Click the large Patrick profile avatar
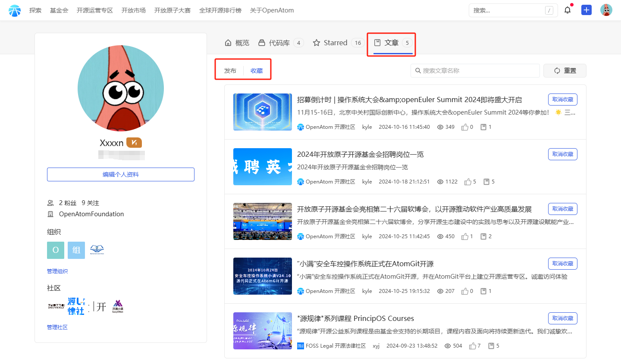 pyautogui.click(x=121, y=88)
